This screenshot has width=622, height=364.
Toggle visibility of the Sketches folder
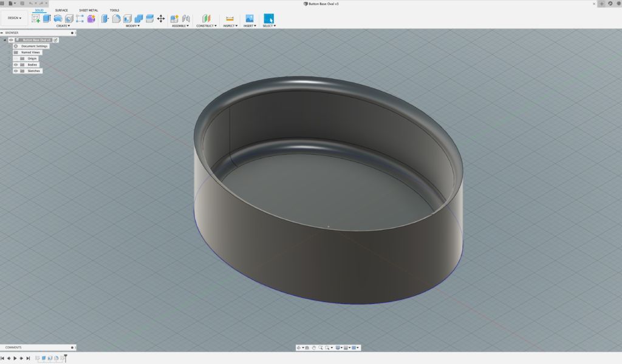click(x=15, y=70)
